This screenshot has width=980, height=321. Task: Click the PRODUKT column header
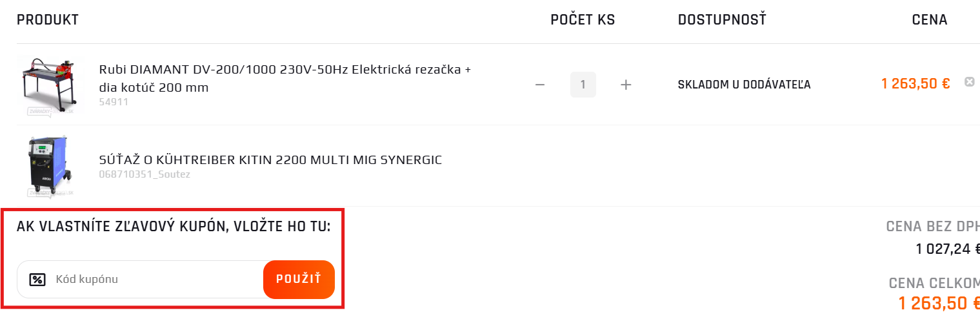pyautogui.click(x=48, y=20)
